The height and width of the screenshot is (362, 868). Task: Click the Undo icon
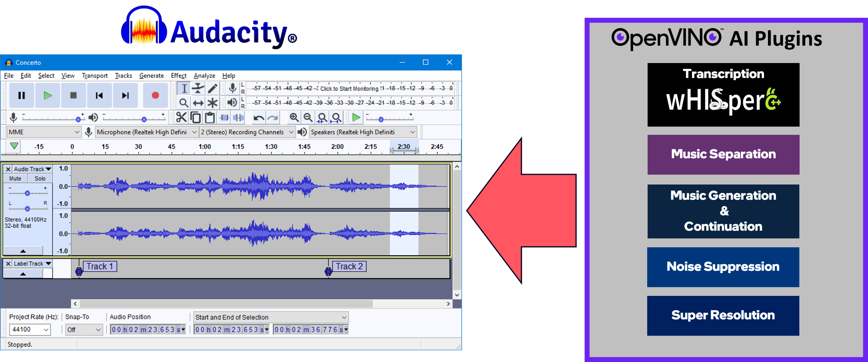click(259, 118)
